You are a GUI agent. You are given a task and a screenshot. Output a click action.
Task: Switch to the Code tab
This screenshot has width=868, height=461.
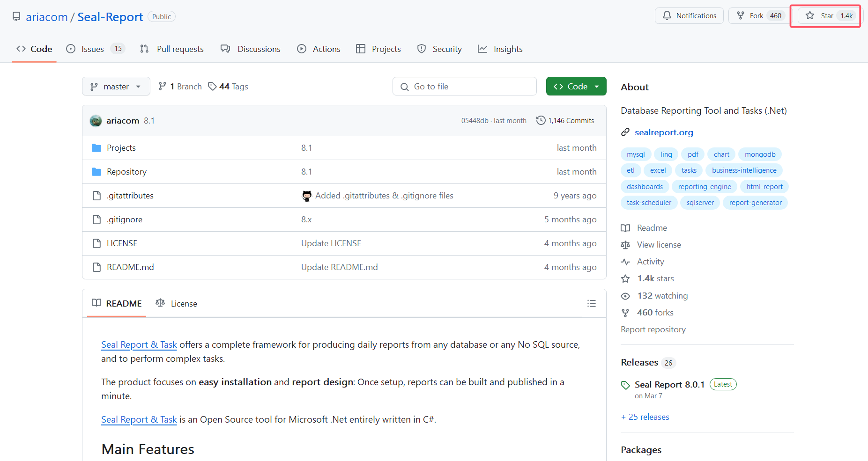[34, 49]
